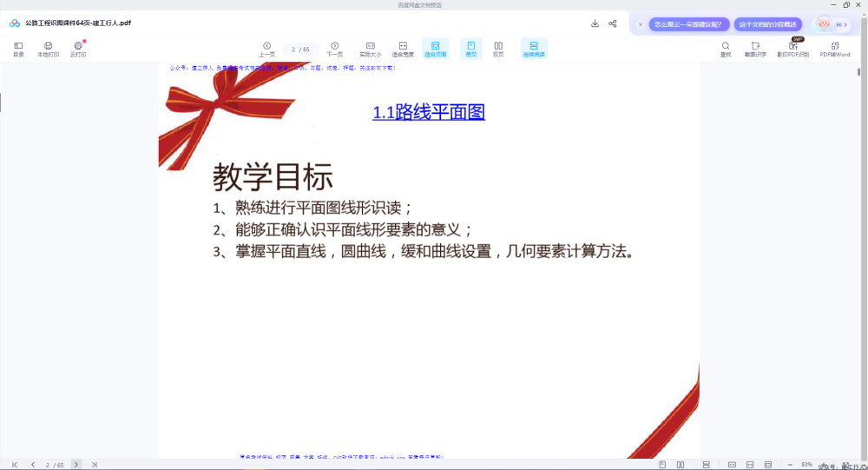This screenshot has width=868, height=470.
Task: Click the file name 公路工程识图课件64页-建工行人.pdf
Action: coord(78,23)
